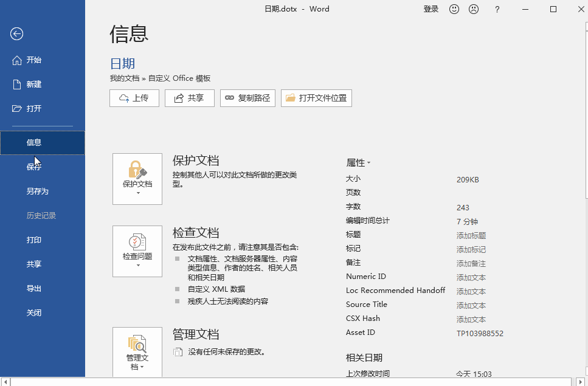Click 添加备注 field to add comments
Screen dimensions: 588x386
[x=471, y=264]
